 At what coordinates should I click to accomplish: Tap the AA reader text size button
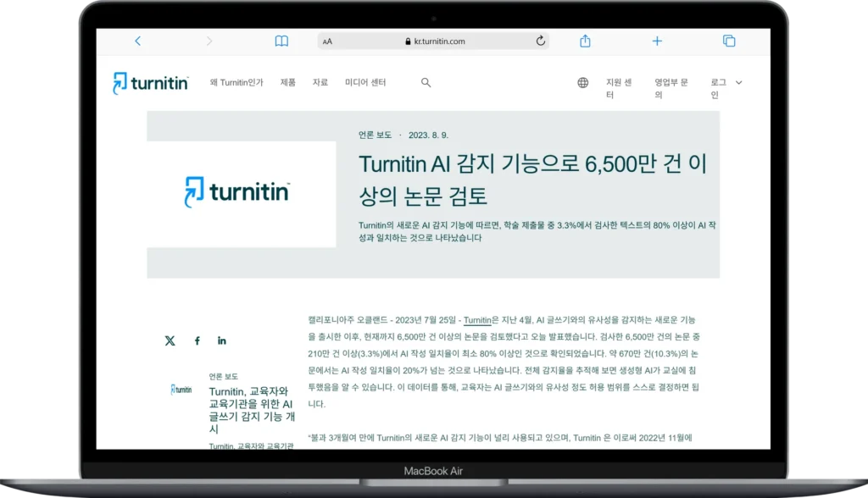327,41
